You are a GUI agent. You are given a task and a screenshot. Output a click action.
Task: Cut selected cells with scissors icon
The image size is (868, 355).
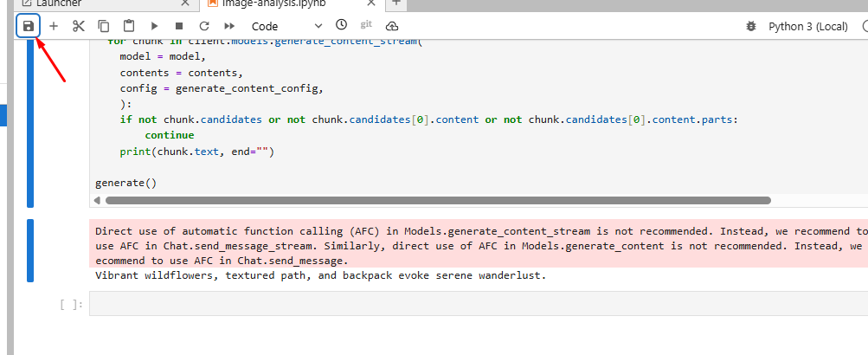[x=79, y=26]
